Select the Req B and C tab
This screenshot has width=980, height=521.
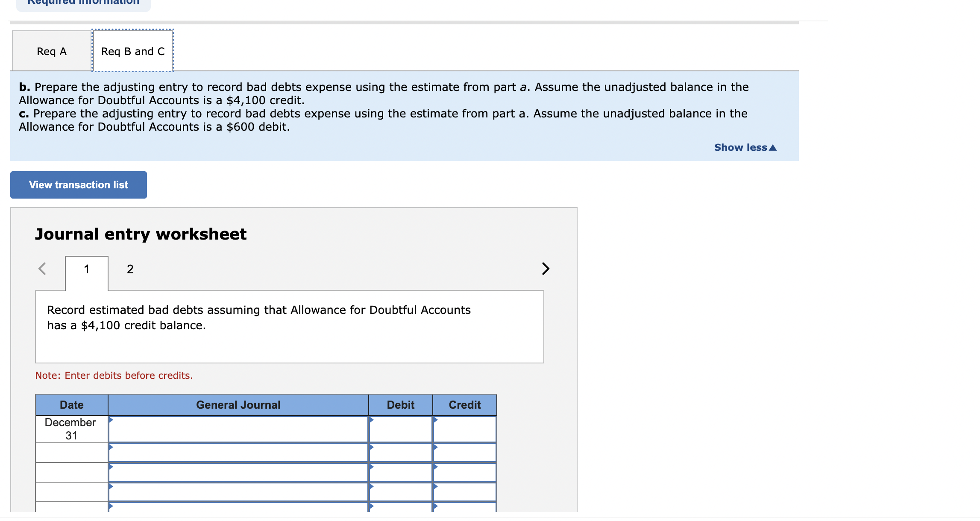click(x=133, y=51)
